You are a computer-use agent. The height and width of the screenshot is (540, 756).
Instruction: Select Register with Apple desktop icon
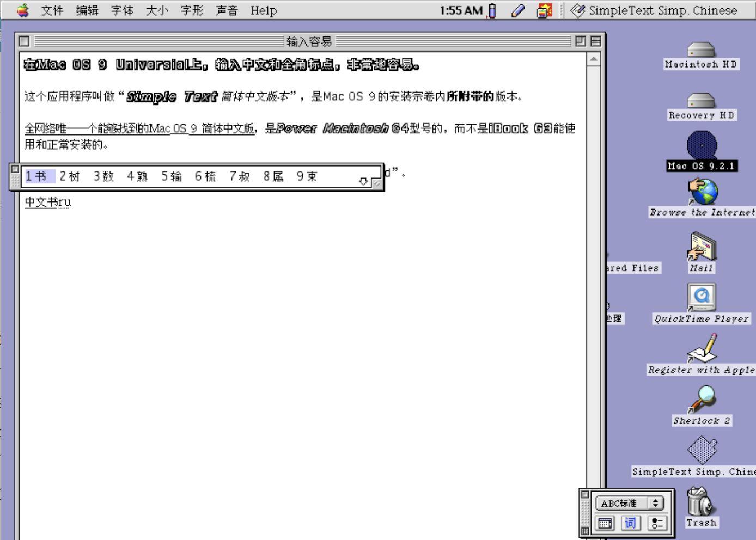click(x=702, y=355)
